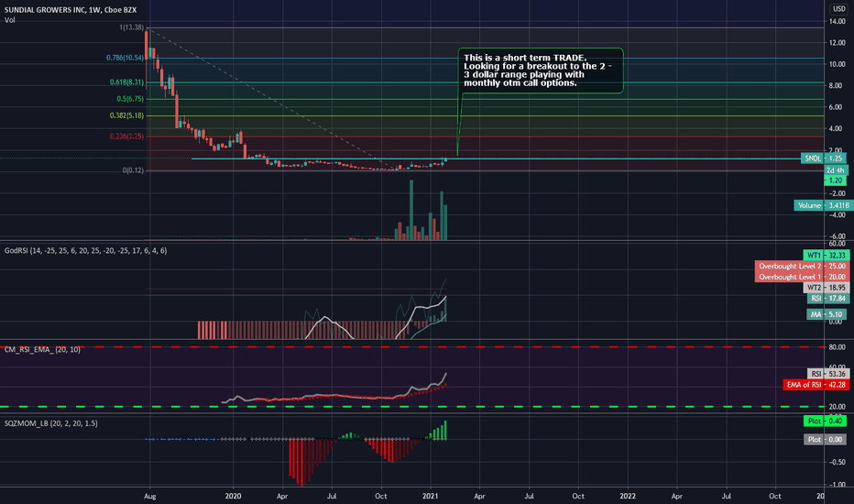854x504 pixels.
Task: Click the MA 5.10 value label
Action: 827,314
